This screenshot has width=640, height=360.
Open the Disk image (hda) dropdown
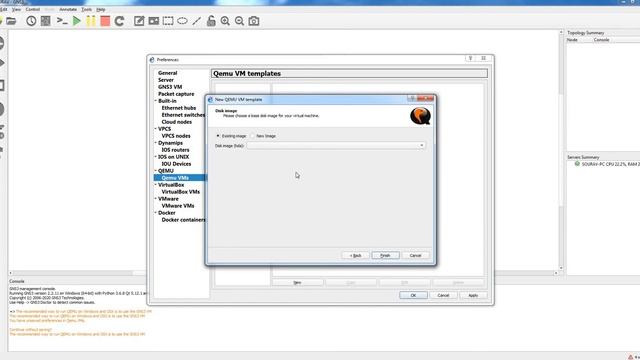pyautogui.click(x=422, y=145)
